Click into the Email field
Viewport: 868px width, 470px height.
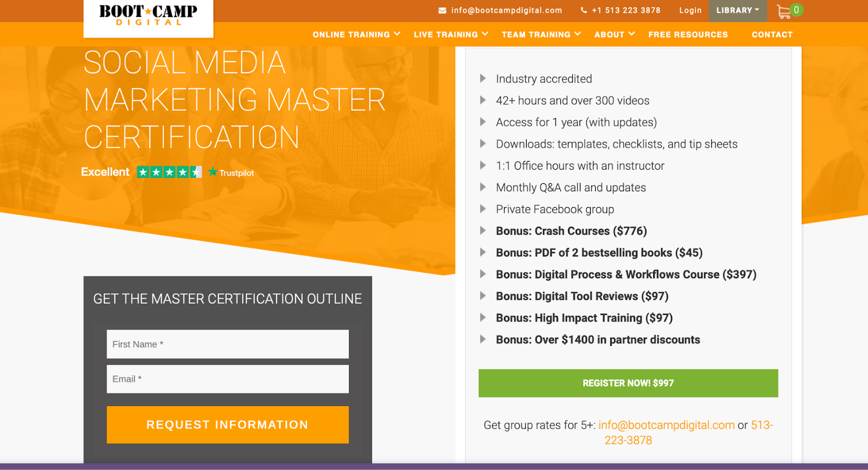click(x=227, y=379)
